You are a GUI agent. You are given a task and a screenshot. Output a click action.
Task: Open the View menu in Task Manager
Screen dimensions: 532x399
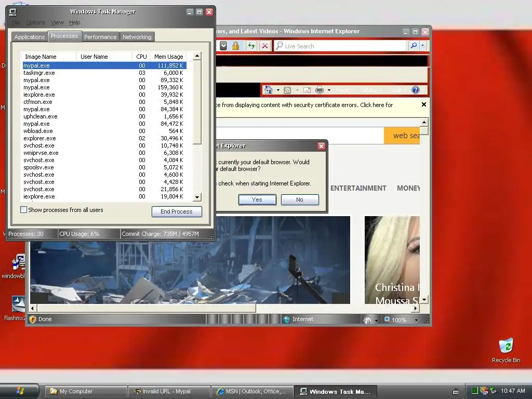pyautogui.click(x=57, y=22)
